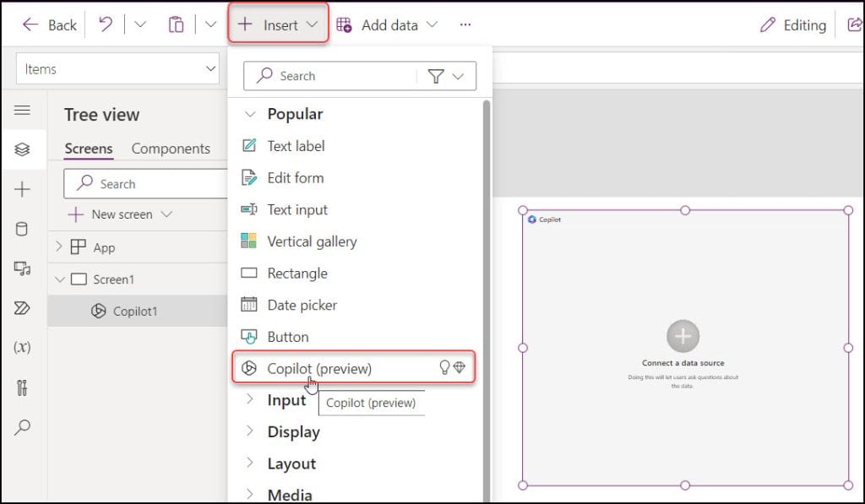The image size is (865, 504).
Task: Click the Search magnifier icon in sidebar
Action: pyautogui.click(x=22, y=427)
